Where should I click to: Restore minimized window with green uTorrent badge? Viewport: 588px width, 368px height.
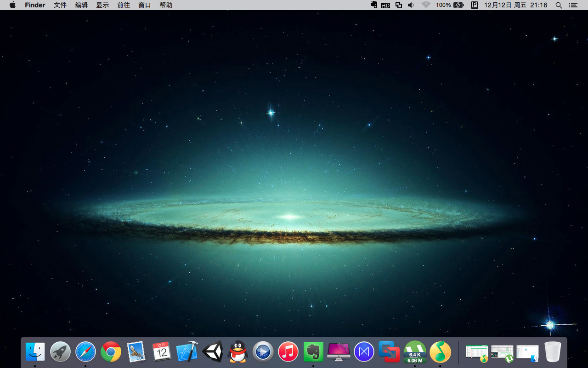[x=502, y=353]
